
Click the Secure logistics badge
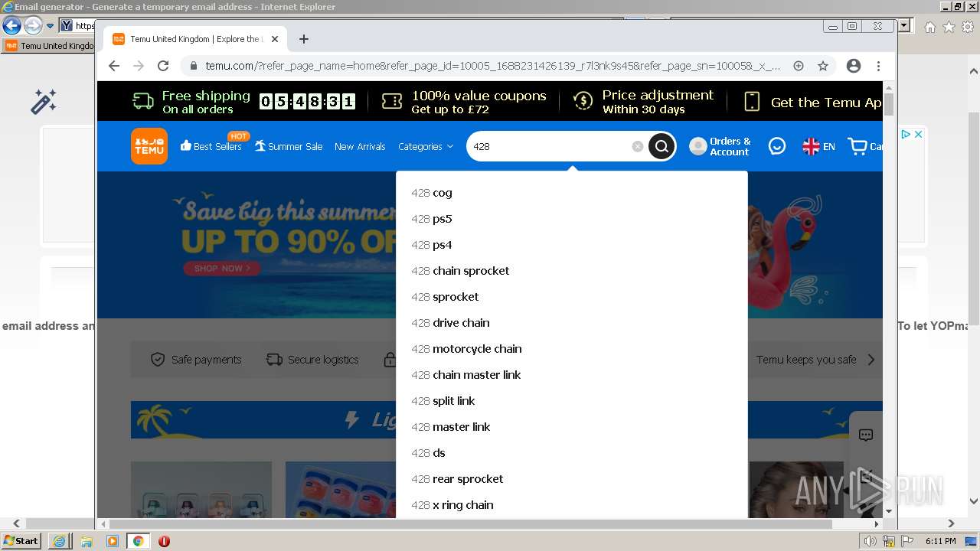tap(312, 360)
